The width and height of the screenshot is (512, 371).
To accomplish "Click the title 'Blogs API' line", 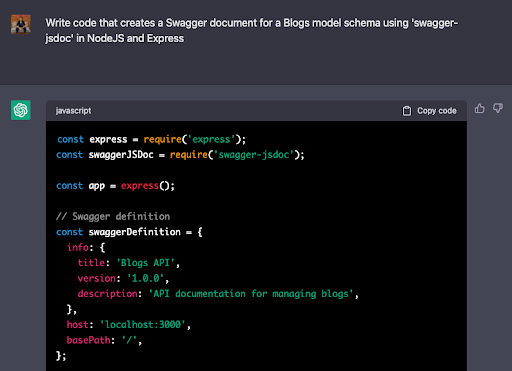I will click(129, 263).
